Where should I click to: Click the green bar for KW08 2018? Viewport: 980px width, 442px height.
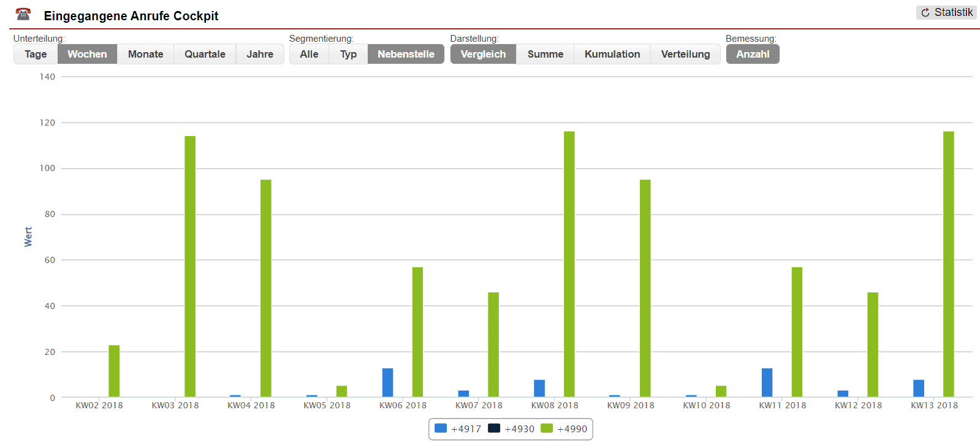pyautogui.click(x=569, y=264)
